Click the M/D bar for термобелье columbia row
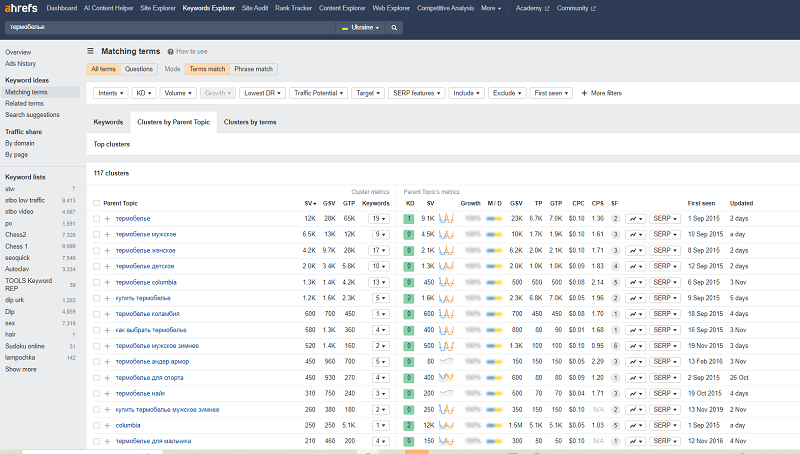The height and width of the screenshot is (454, 800). [x=494, y=283]
